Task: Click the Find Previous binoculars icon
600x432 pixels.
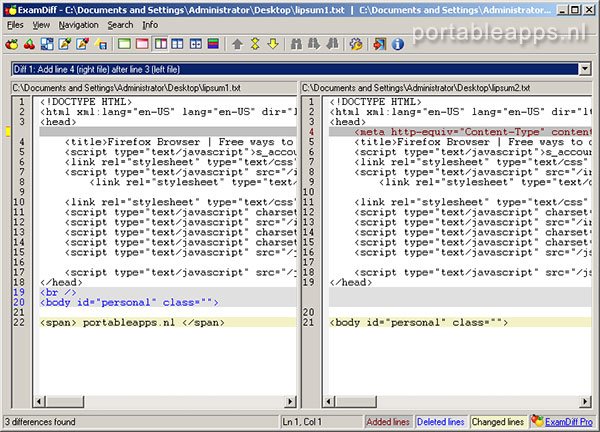Action: click(332, 44)
